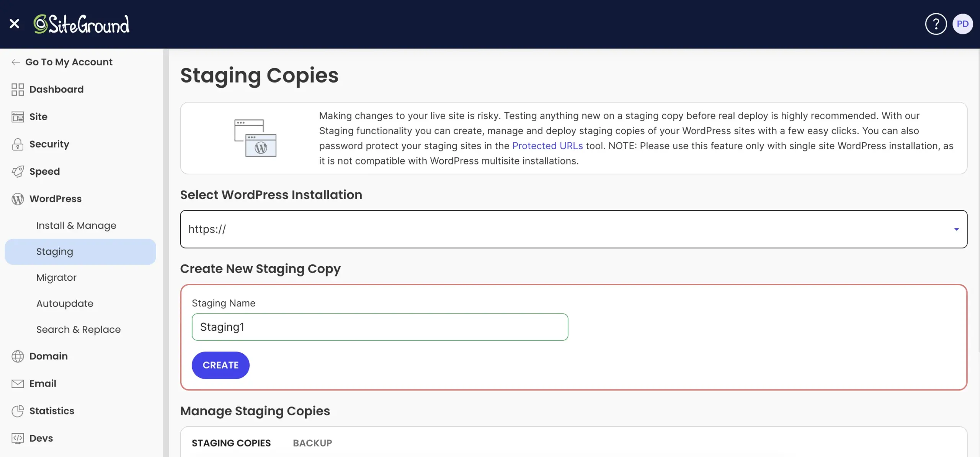This screenshot has height=457, width=980.
Task: Open the Dashboard menu item
Action: [x=56, y=89]
